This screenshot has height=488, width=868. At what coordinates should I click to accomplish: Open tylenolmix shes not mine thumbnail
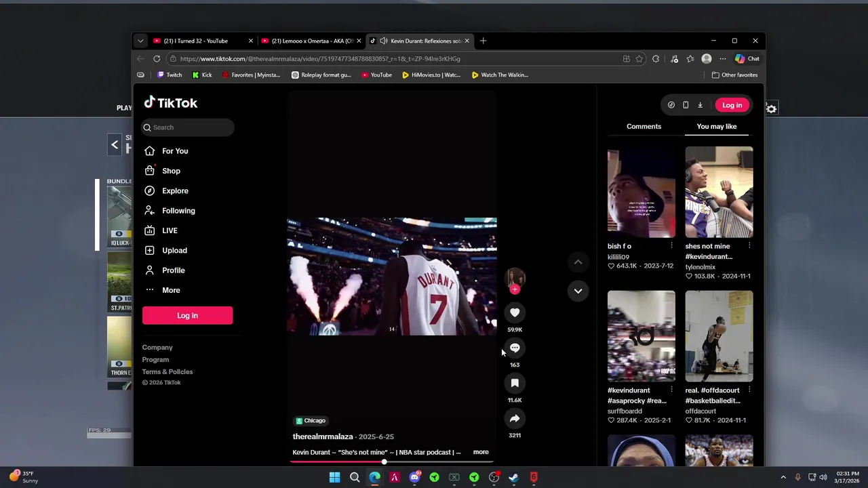tap(719, 192)
